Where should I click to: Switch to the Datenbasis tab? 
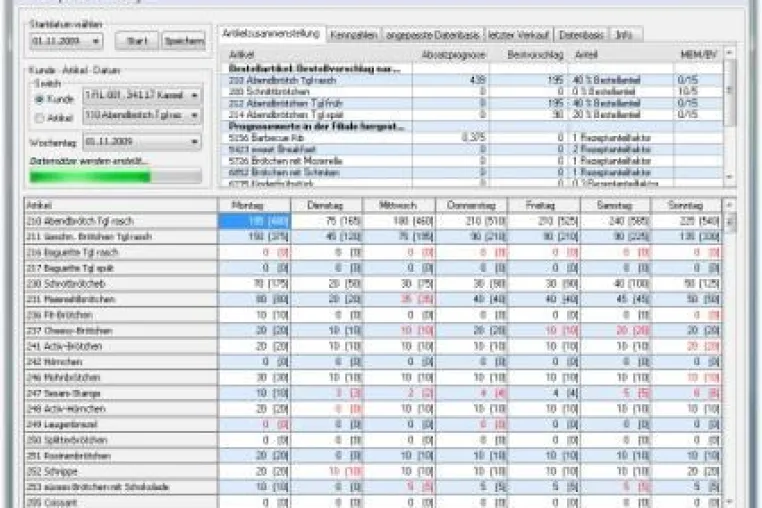point(581,35)
